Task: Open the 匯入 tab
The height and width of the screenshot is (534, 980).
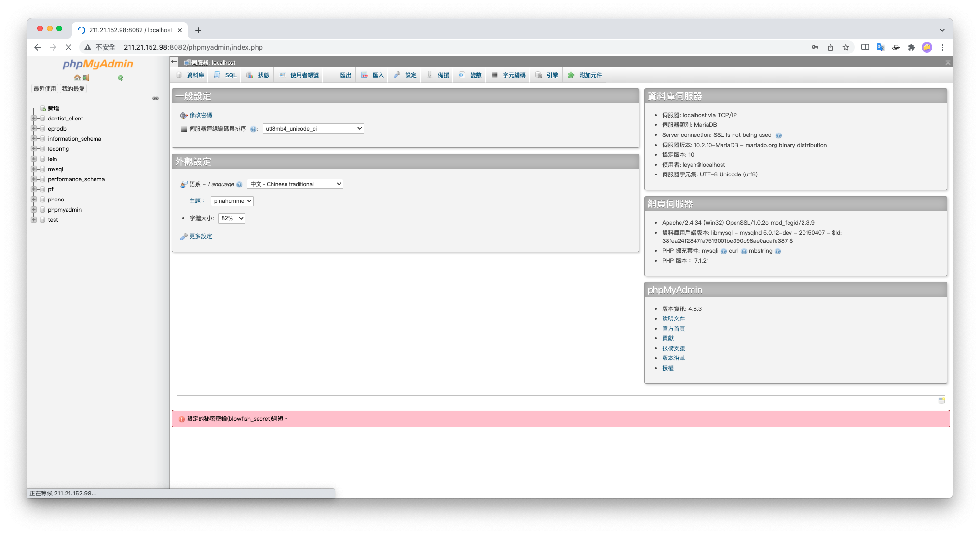Action: (372, 75)
